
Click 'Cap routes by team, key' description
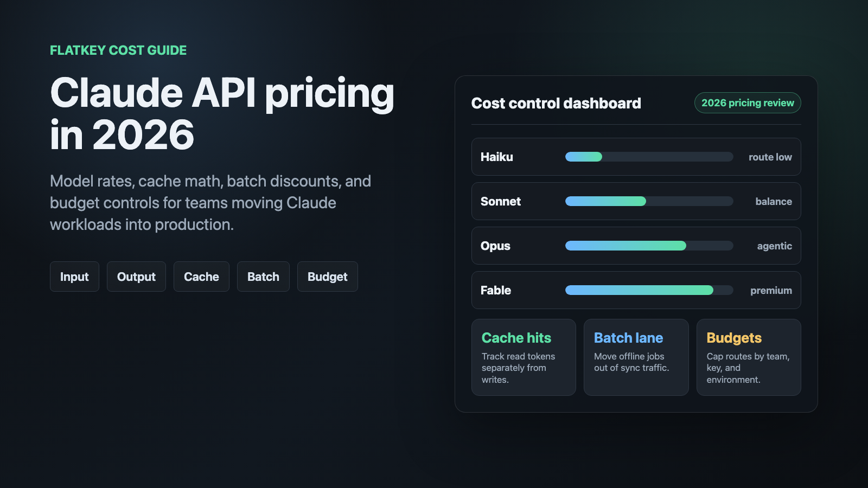coord(748,368)
